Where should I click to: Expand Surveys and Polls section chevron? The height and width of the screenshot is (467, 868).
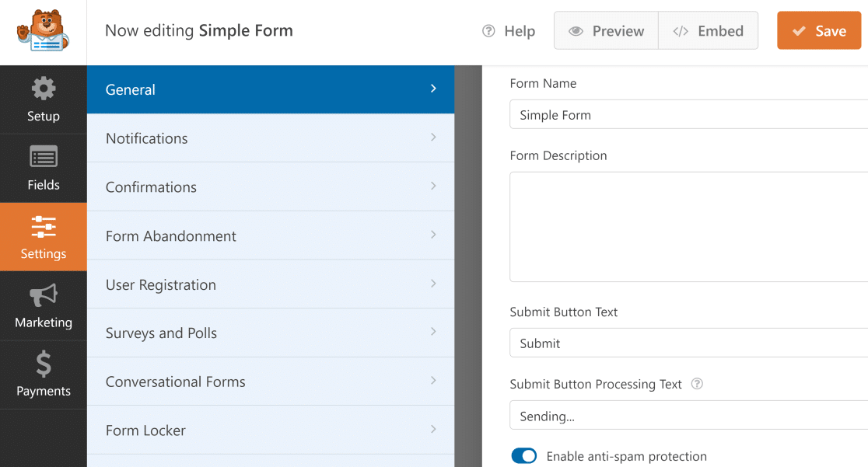pos(433,331)
